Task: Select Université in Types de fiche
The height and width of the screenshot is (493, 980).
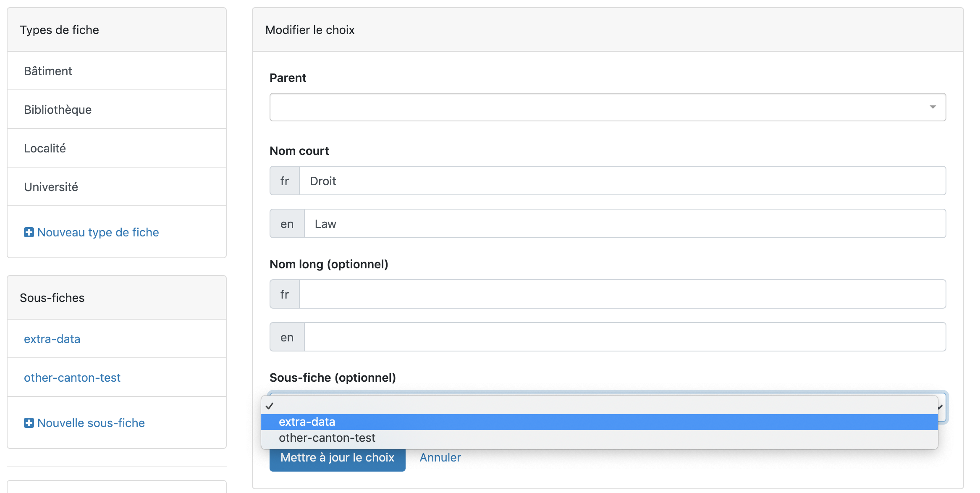Action: (x=51, y=187)
